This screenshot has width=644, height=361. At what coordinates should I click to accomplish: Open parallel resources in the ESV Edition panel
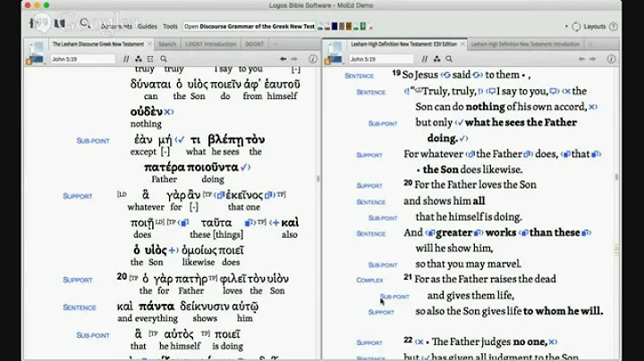click(x=424, y=59)
